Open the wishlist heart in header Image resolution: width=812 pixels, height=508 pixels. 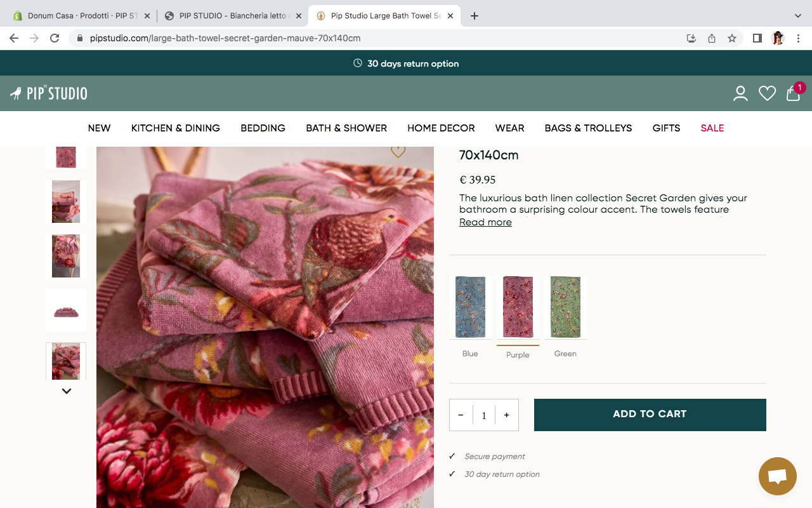(767, 94)
